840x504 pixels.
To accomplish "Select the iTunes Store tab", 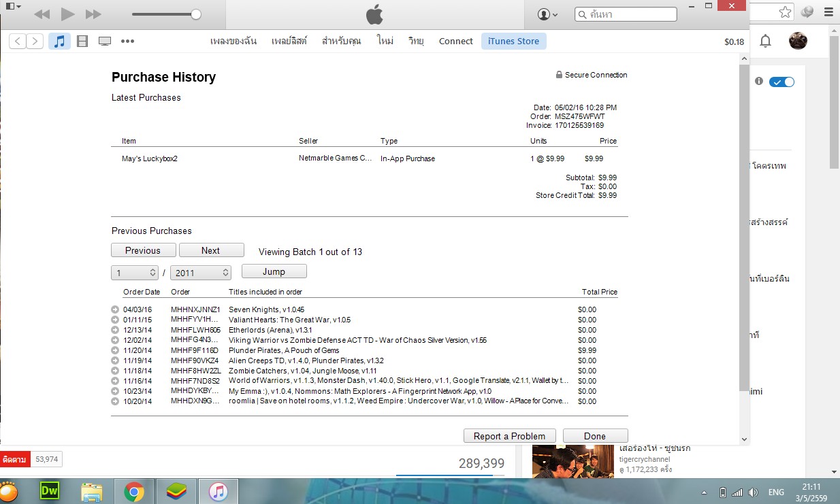I will click(514, 41).
